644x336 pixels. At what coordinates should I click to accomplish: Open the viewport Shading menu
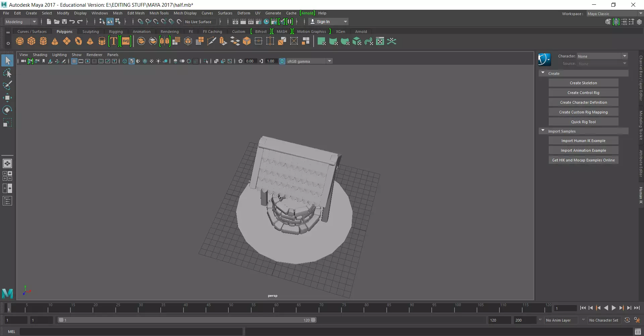point(40,55)
